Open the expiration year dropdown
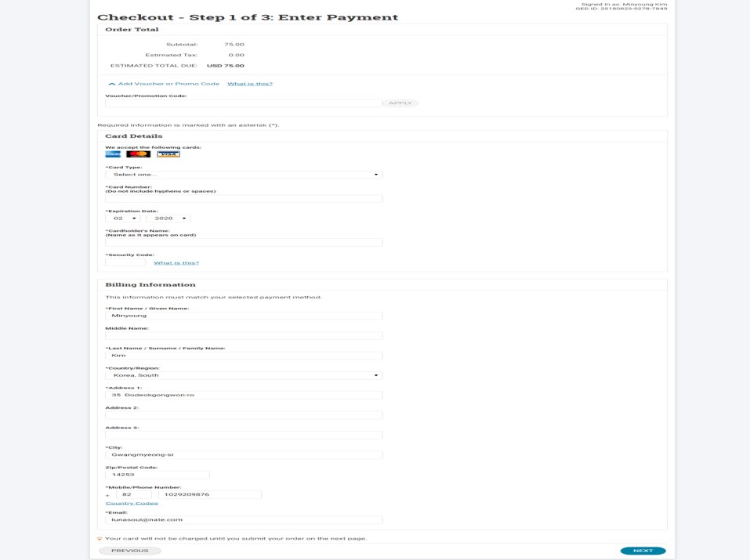The image size is (750, 560). tap(170, 219)
